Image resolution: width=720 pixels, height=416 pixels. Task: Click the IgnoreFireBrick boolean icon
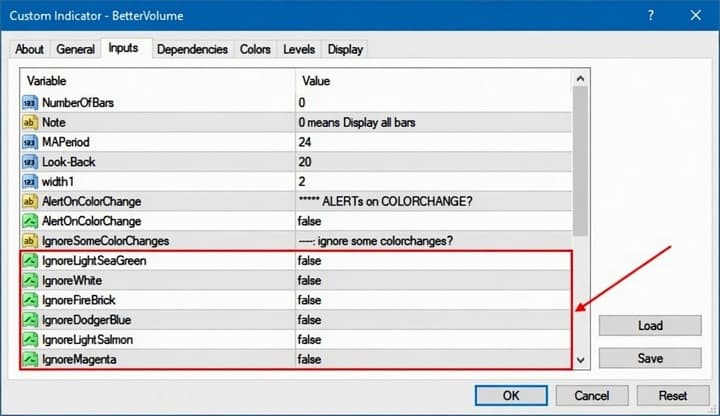tap(30, 300)
